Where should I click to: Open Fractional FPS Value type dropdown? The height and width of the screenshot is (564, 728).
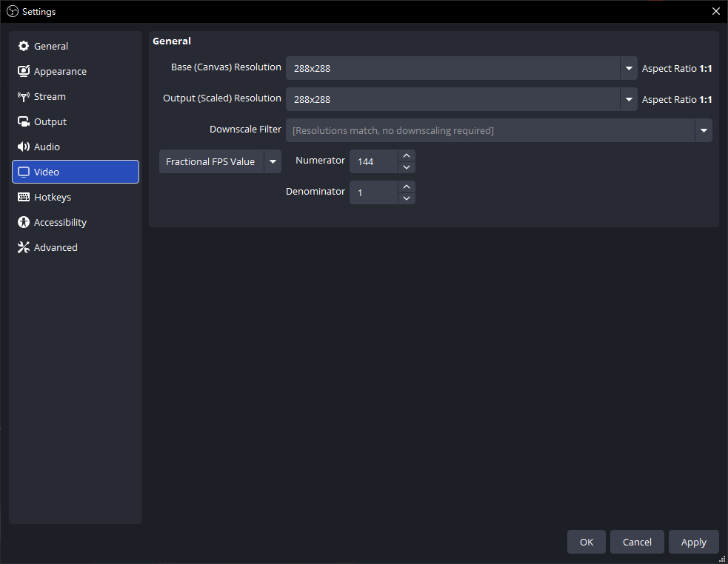pos(220,161)
